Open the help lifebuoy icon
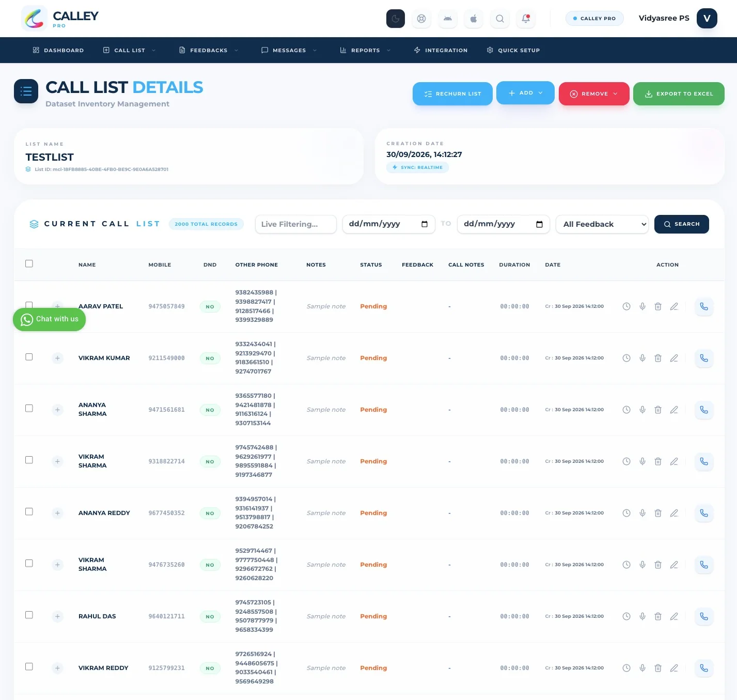 click(421, 19)
